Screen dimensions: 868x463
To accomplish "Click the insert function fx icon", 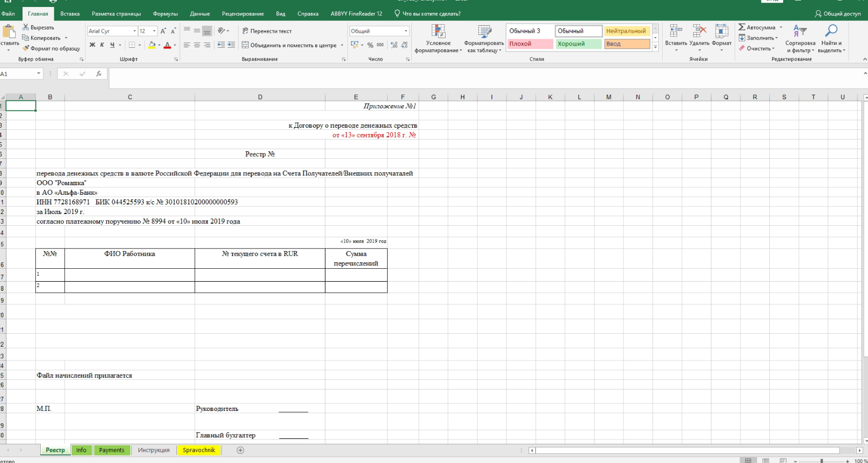I will coord(99,74).
